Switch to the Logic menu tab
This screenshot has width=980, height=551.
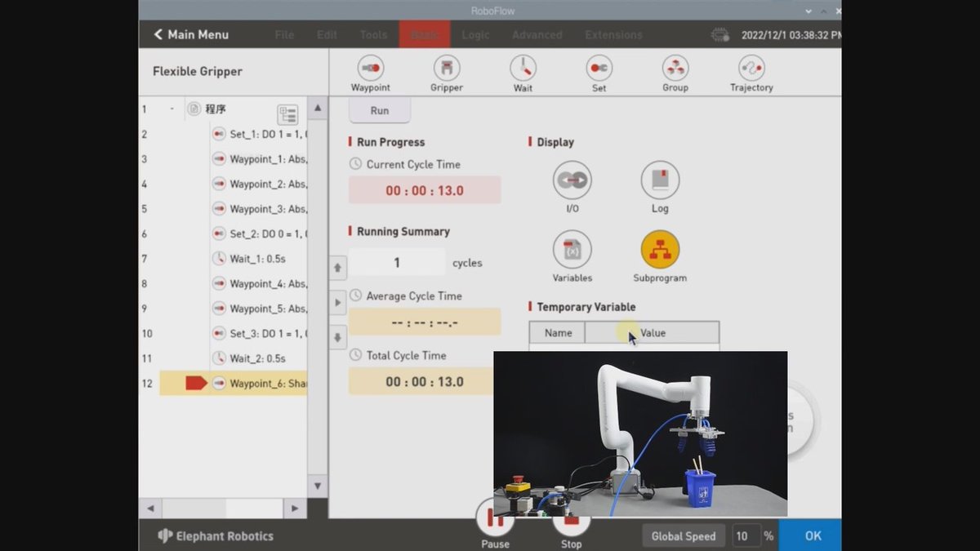point(475,34)
